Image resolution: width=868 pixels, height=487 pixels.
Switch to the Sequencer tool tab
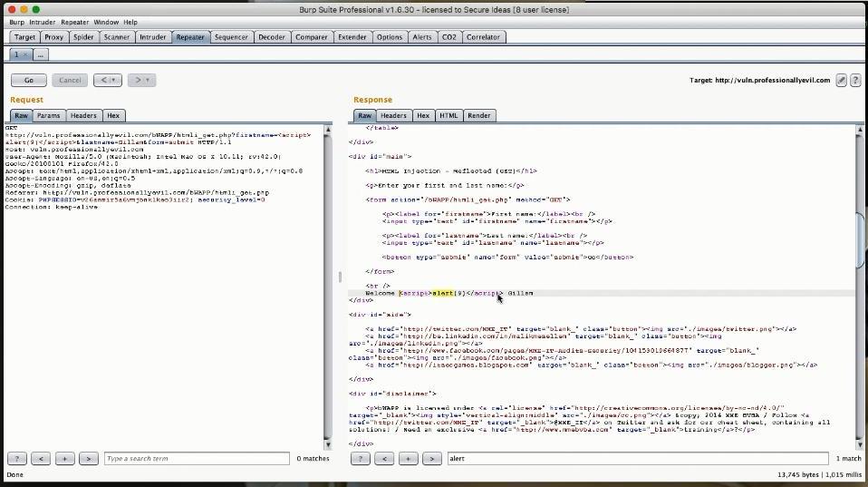click(231, 37)
